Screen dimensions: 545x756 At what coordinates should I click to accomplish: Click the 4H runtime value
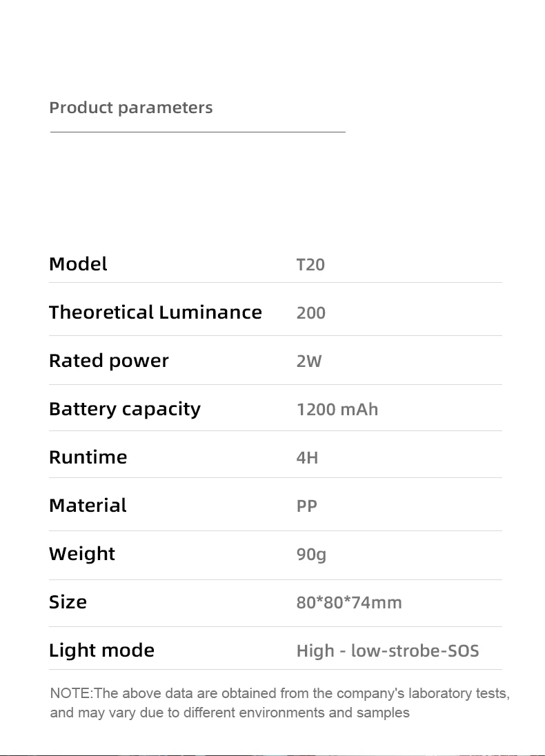tap(307, 457)
